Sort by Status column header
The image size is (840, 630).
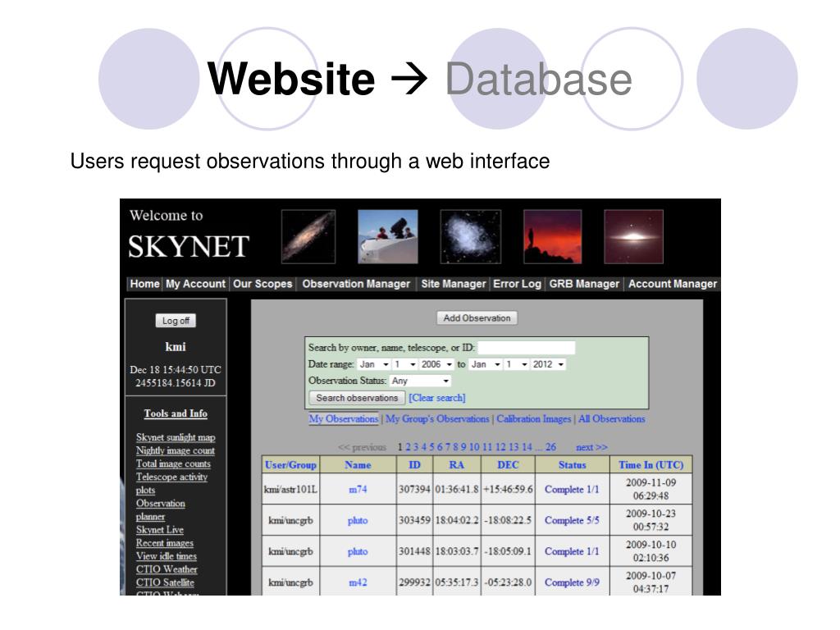pyautogui.click(x=572, y=465)
